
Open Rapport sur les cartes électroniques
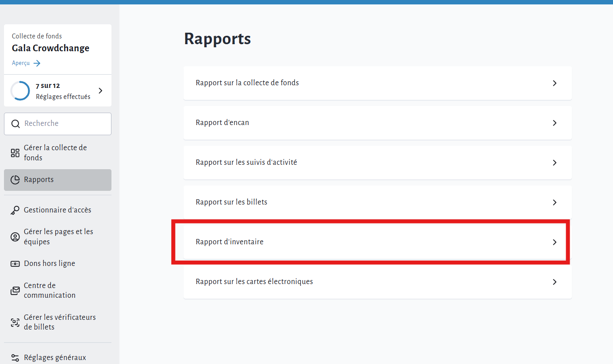[378, 282]
